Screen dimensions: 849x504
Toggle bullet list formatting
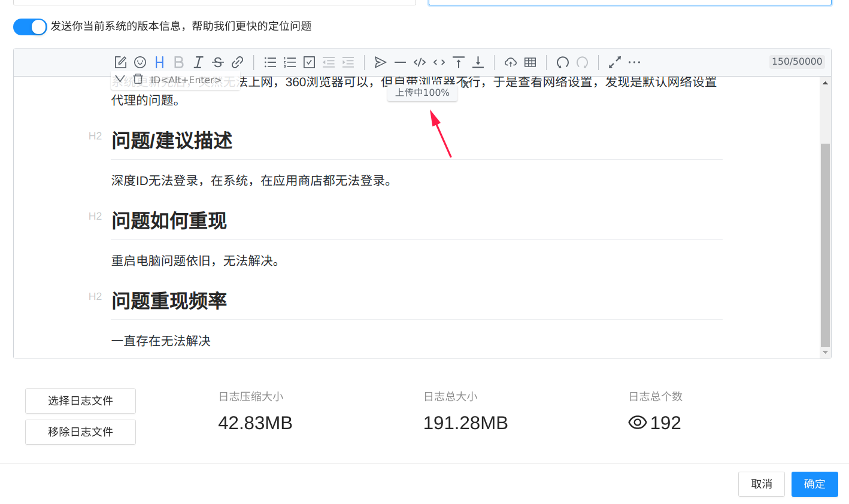269,62
